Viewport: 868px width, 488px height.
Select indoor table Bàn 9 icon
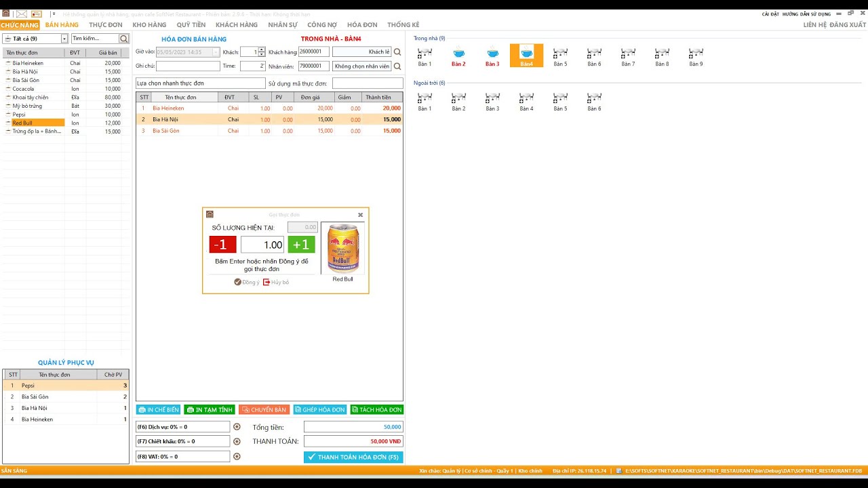click(696, 56)
